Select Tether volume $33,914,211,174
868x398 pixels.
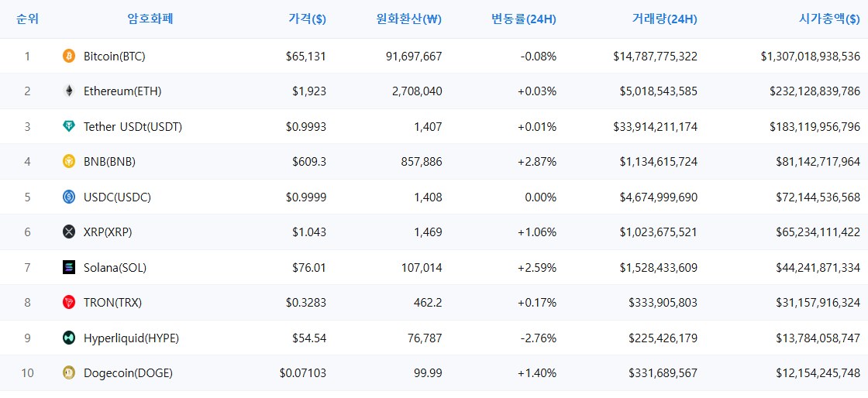[x=656, y=126]
